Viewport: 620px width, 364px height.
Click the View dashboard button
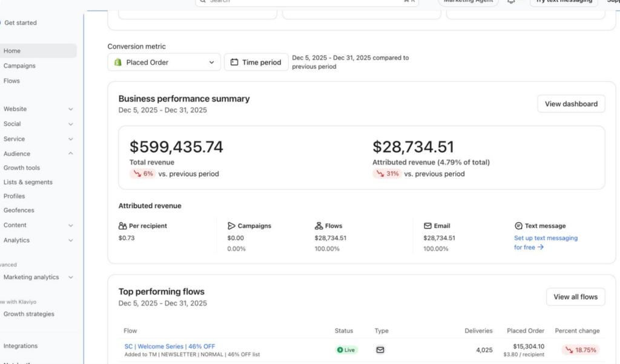click(570, 104)
